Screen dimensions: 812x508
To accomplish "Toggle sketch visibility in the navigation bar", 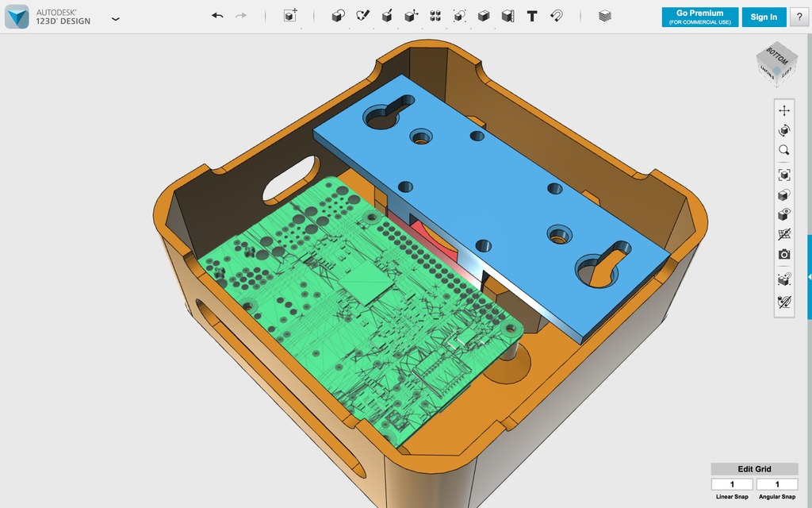I will coord(783,235).
